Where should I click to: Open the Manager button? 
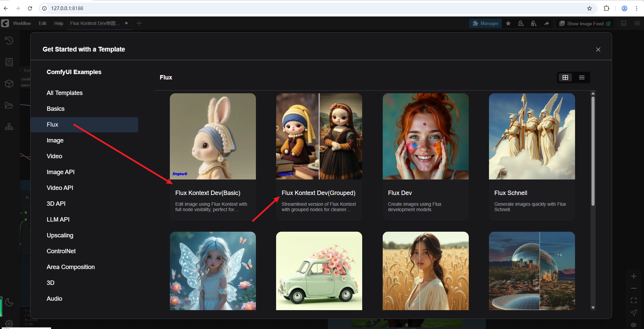point(485,23)
